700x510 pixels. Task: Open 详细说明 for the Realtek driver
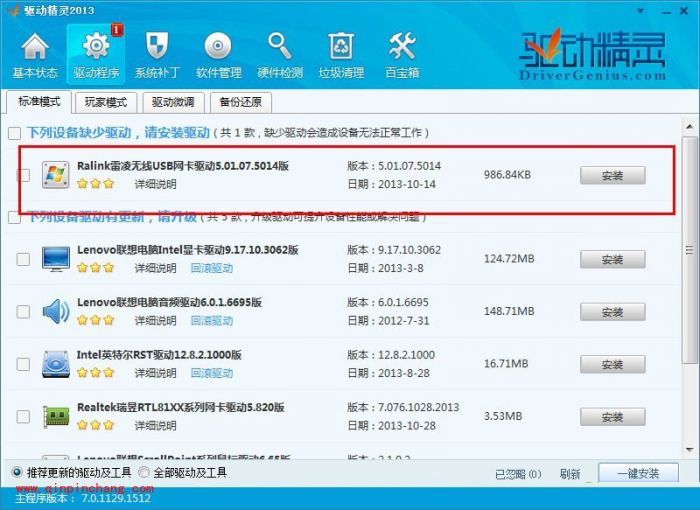155,426
